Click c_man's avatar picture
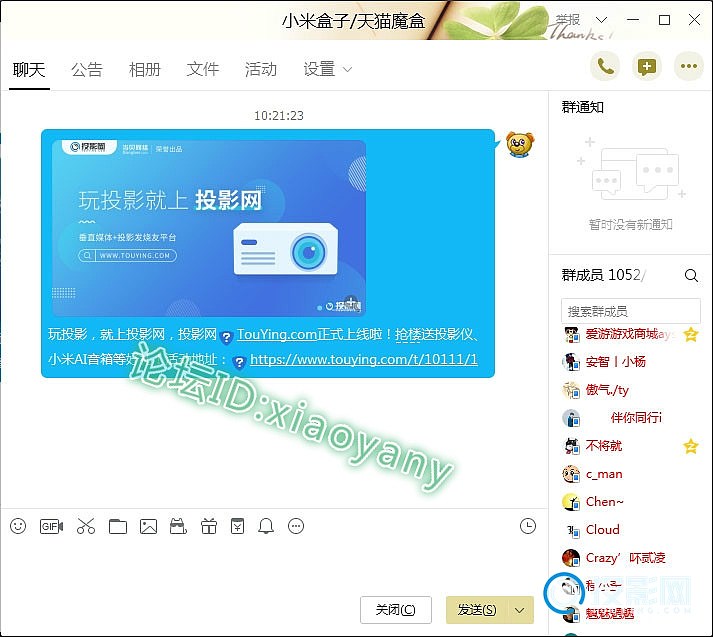This screenshot has width=713, height=637. 571,474
